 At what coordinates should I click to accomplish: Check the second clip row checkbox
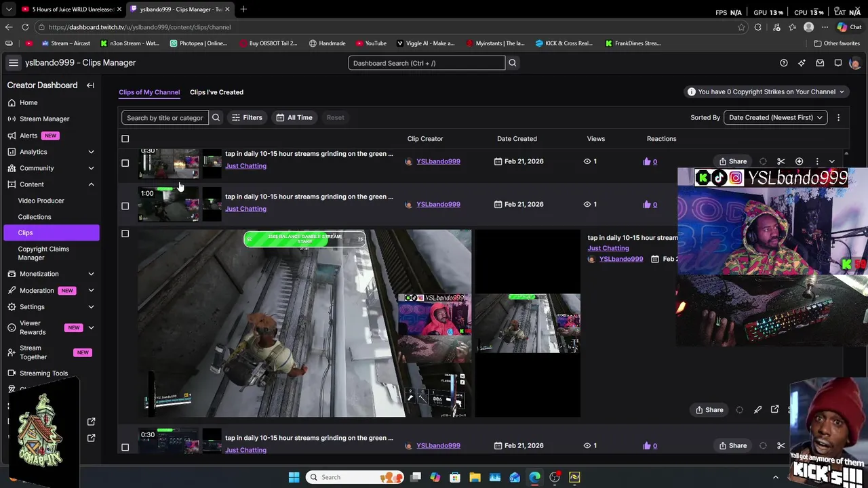tap(125, 205)
